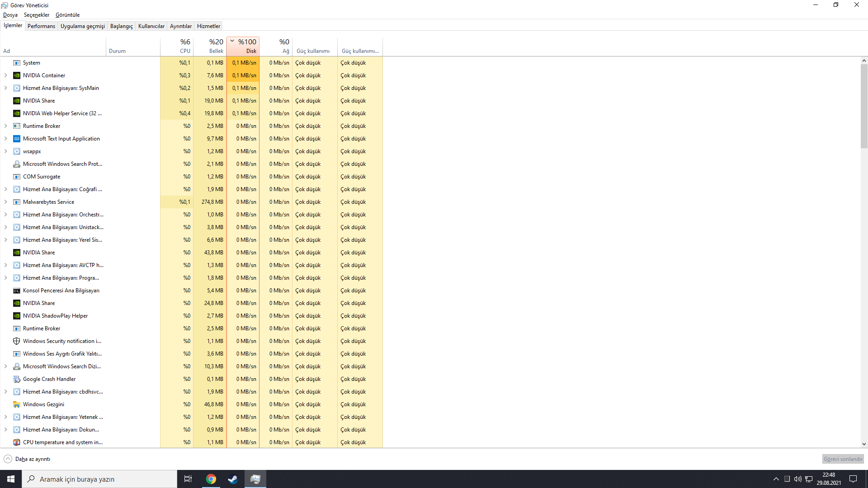Image resolution: width=868 pixels, height=488 pixels.
Task: Open the Seçenekler menu
Action: (x=36, y=15)
